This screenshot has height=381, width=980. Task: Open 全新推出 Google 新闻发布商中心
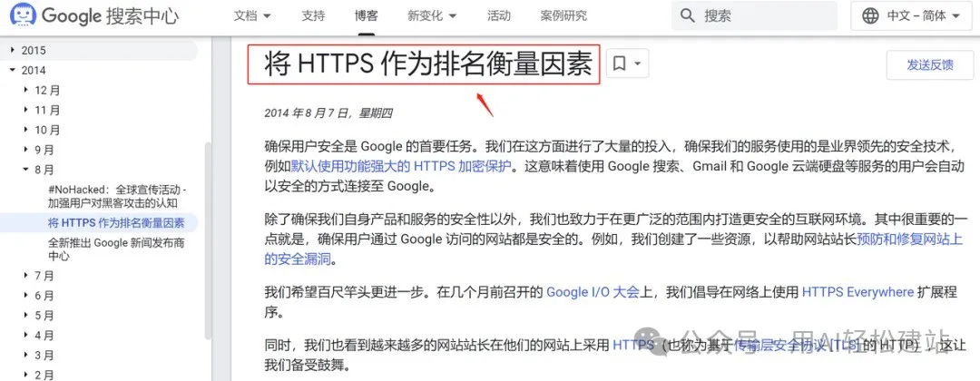click(116, 249)
